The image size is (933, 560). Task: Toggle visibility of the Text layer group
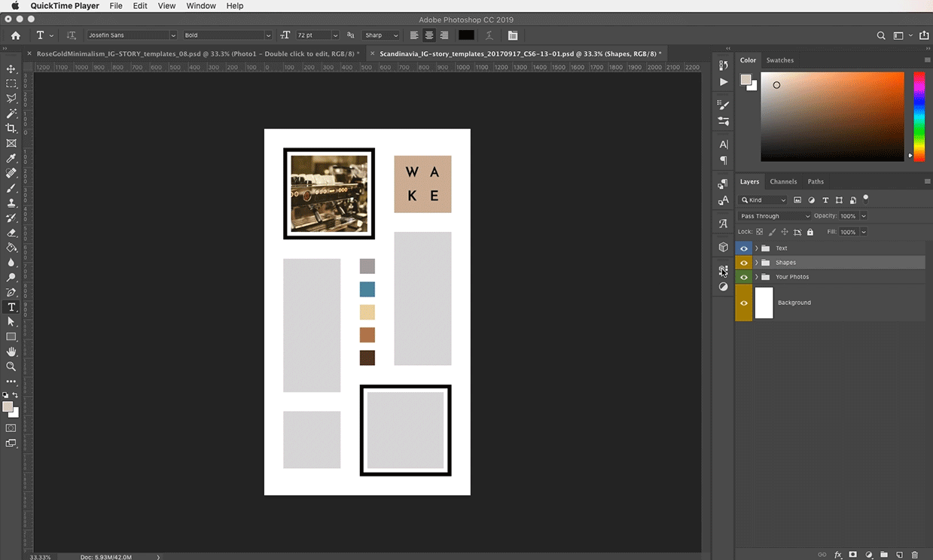pos(744,248)
